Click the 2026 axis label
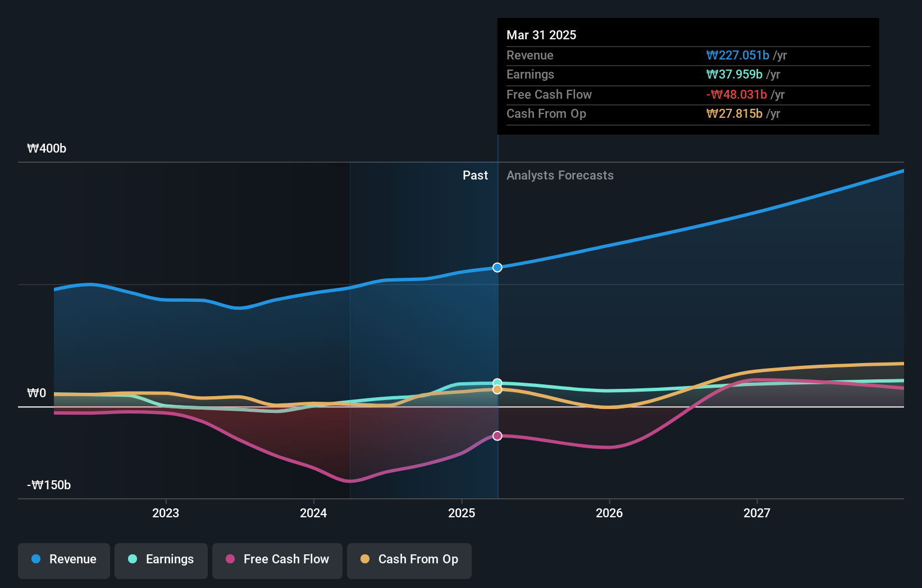Viewport: 922px width, 588px height. (x=609, y=513)
